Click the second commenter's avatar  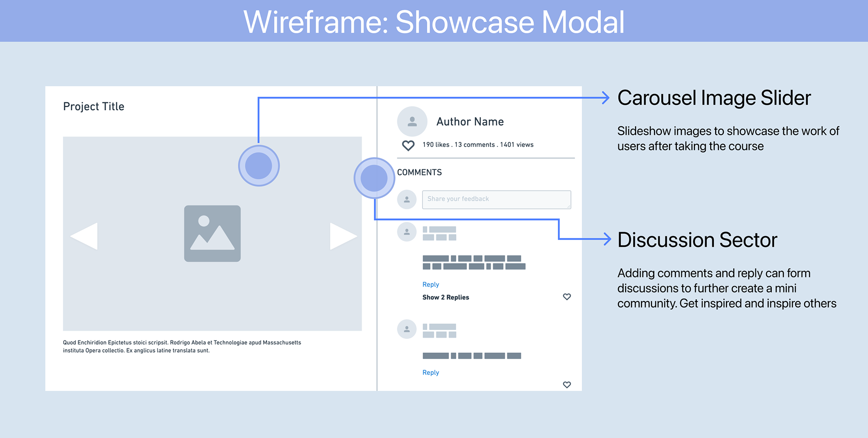407,329
